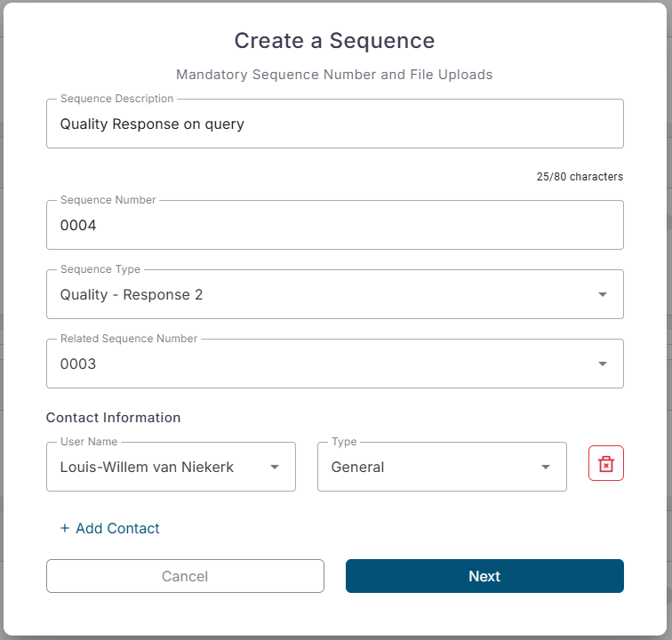Expand the Sequence Type dropdown arrow
This screenshot has height=640, width=672.
[x=603, y=294]
